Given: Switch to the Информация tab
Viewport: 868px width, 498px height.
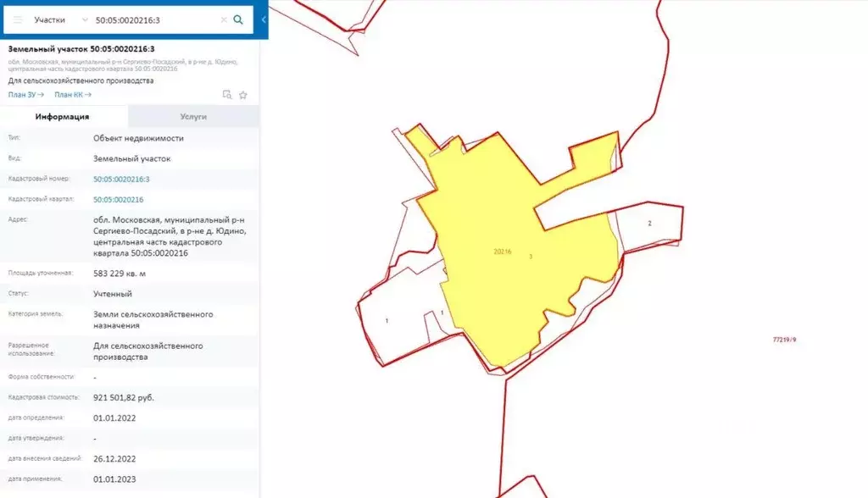Looking at the screenshot, I should click(64, 117).
